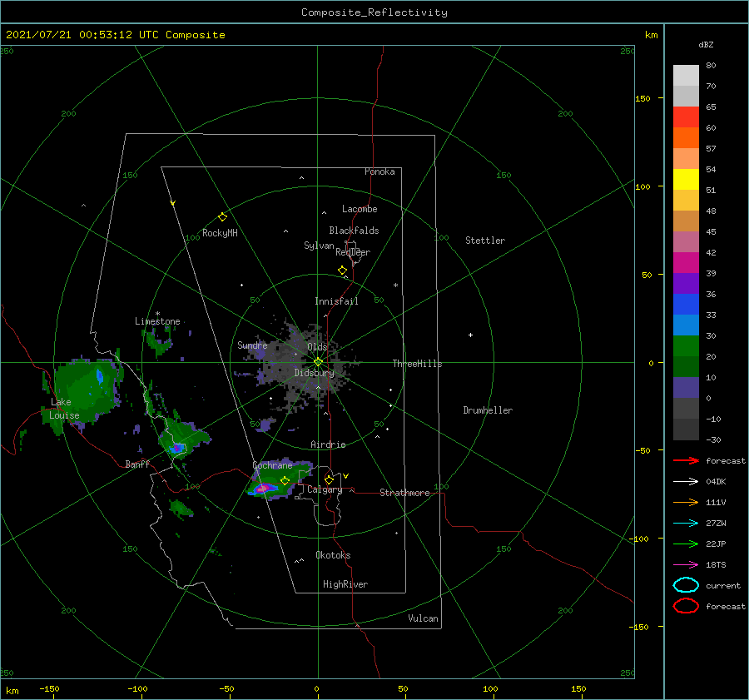Image resolution: width=749 pixels, height=700 pixels.
Task: Click the Okotoks town label
Action: (x=333, y=555)
